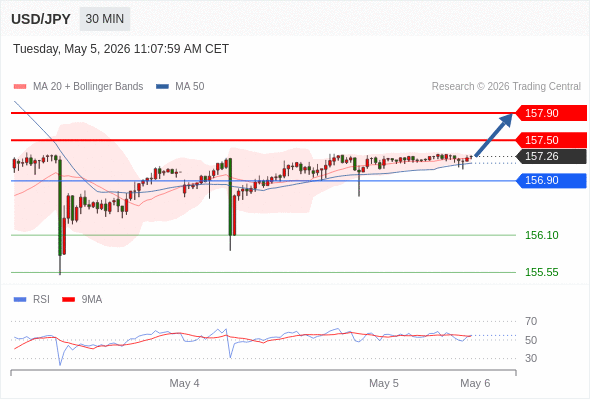Image resolution: width=590 pixels, height=400 pixels.
Task: Click the 155.55 support level label
Action: coord(542,272)
